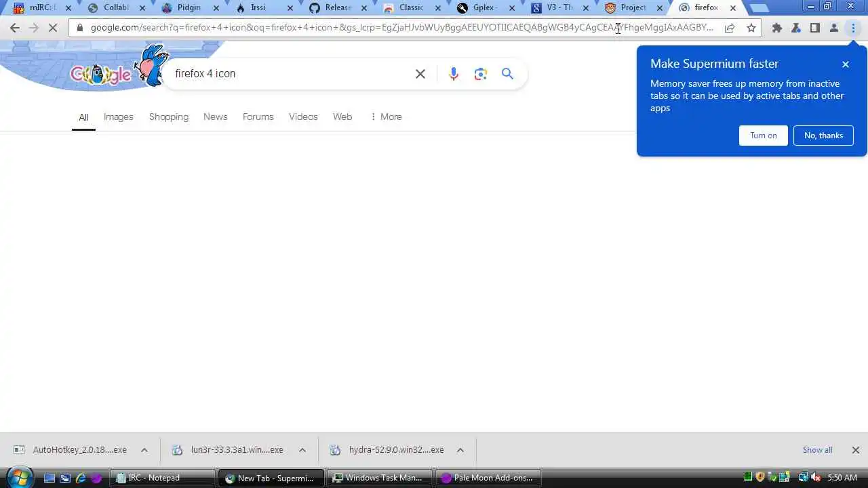Screen dimensions: 868x488
Task: Open IRC - Notepad taskbar window
Action: point(163,478)
